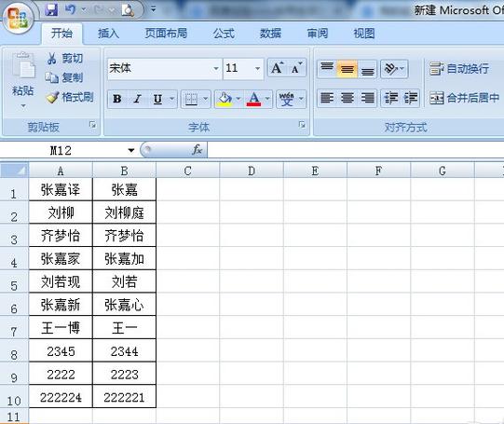
Task: Open the 视图 ribbon tab
Action: pyautogui.click(x=364, y=34)
